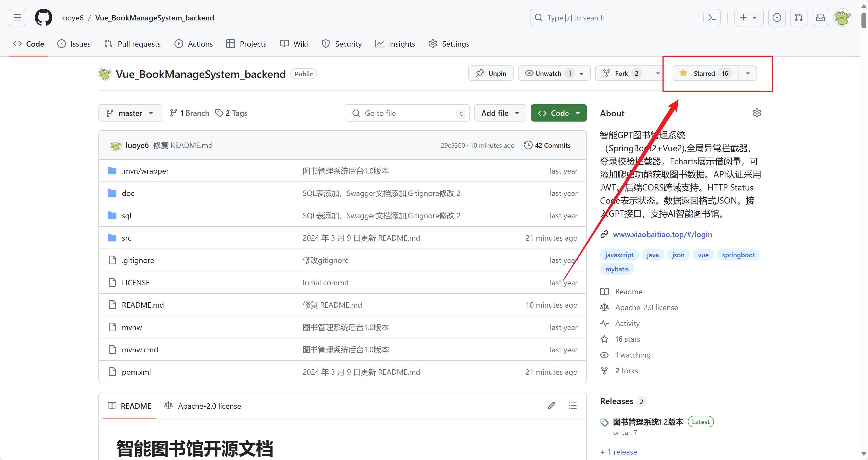
Task: Edit README with pencil icon
Action: coord(551,406)
